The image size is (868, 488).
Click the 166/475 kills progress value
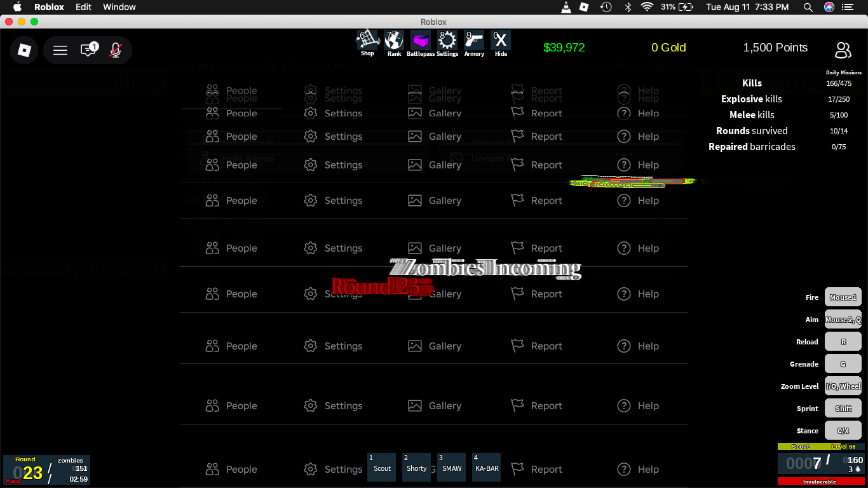point(839,83)
